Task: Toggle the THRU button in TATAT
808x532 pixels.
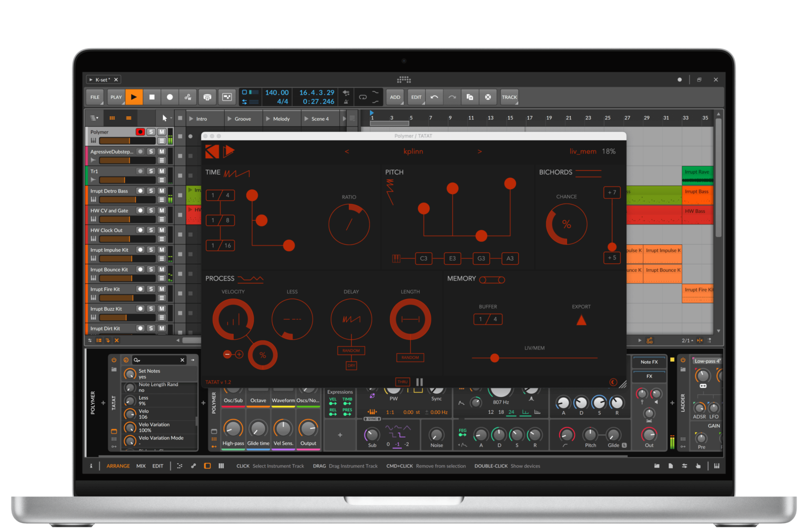Action: pyautogui.click(x=402, y=382)
